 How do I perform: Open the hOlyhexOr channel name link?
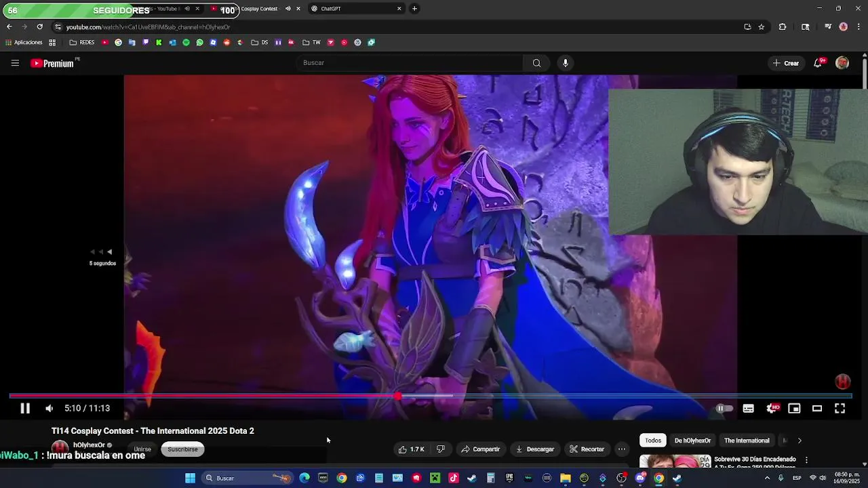click(x=89, y=445)
